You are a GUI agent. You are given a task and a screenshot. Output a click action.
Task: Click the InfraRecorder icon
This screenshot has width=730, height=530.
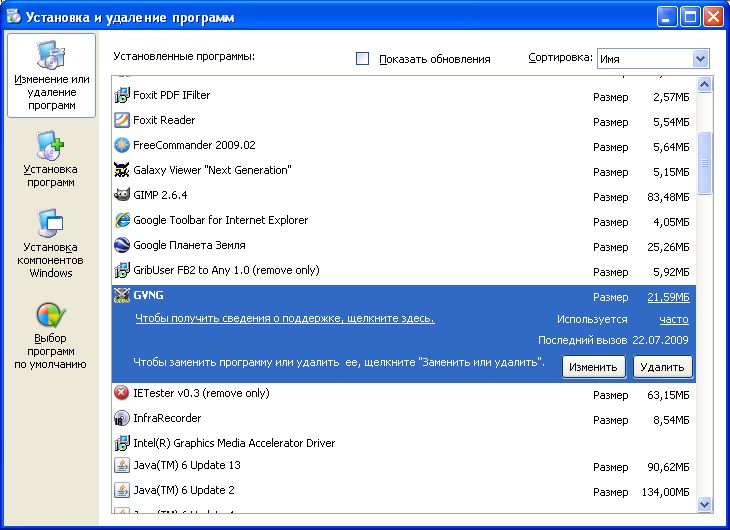tap(122, 418)
